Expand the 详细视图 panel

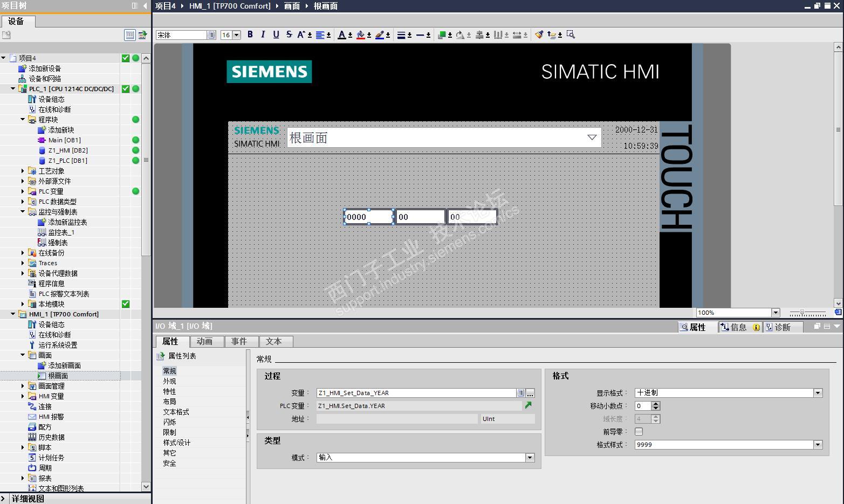click(x=4, y=499)
